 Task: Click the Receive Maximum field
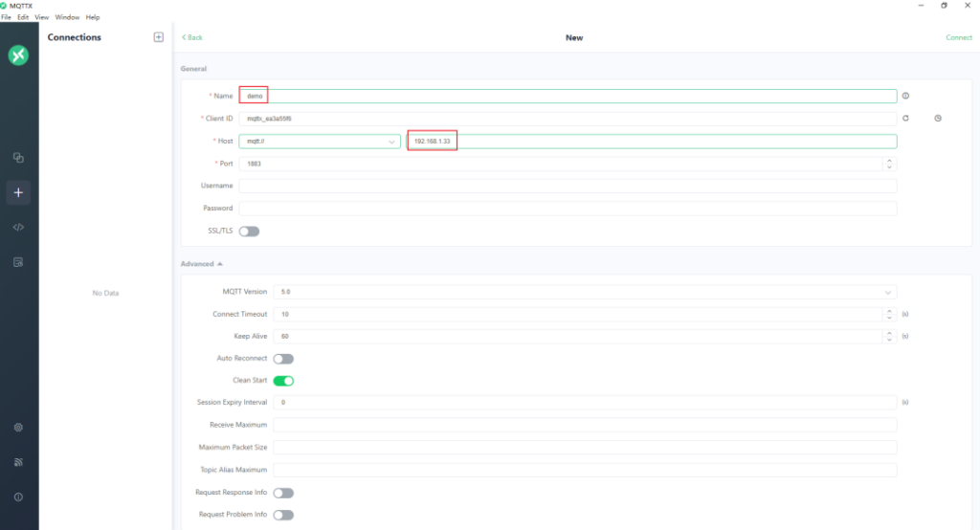coord(585,425)
